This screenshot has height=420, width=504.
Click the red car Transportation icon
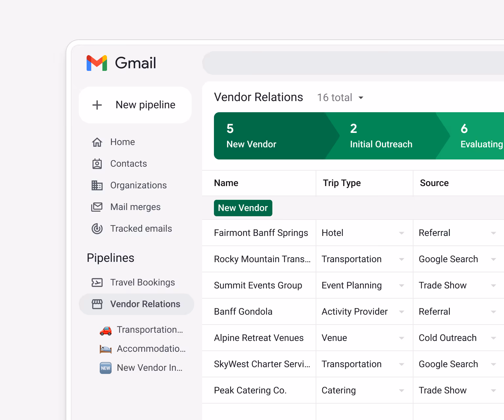(x=106, y=330)
